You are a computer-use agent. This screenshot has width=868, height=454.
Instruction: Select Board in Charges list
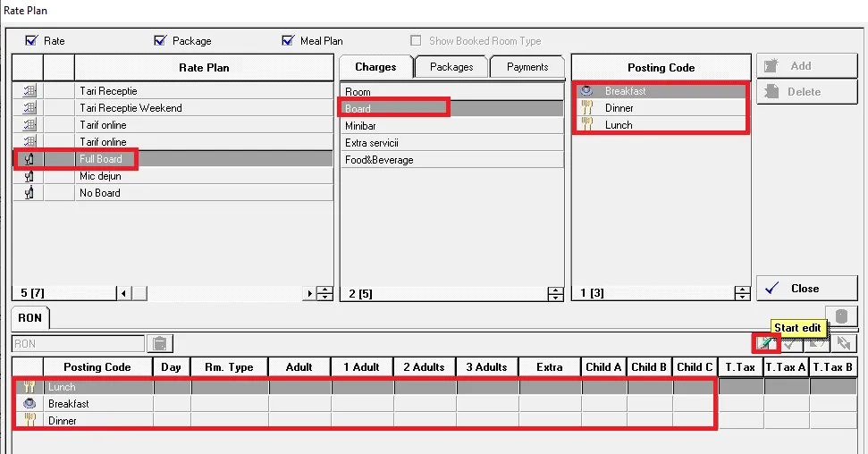(x=451, y=108)
